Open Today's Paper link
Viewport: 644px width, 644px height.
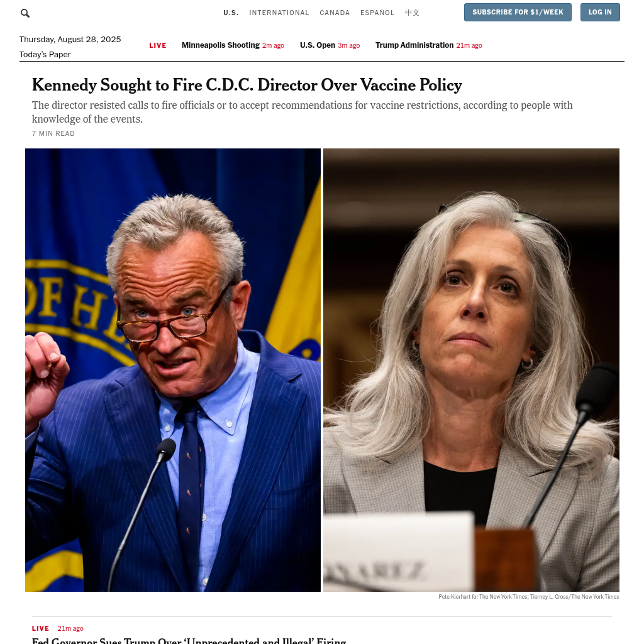pos(45,55)
